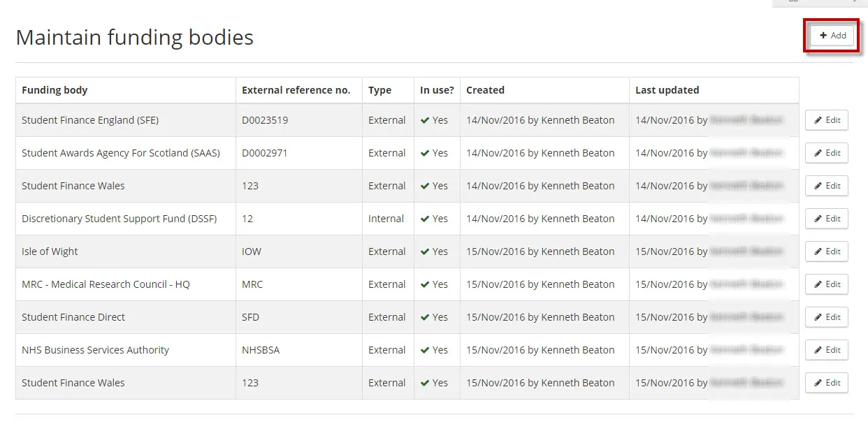This screenshot has height=445, width=868.
Task: Click the 'Type' column header
Action: [x=379, y=90]
